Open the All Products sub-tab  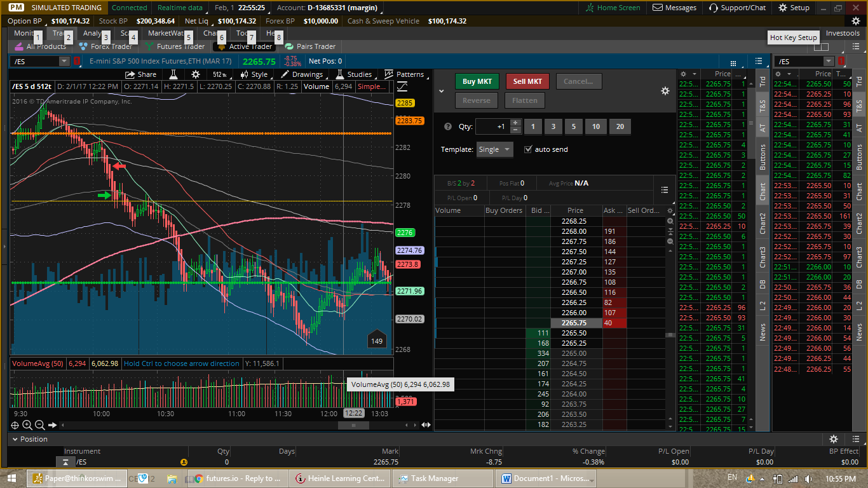[41, 46]
